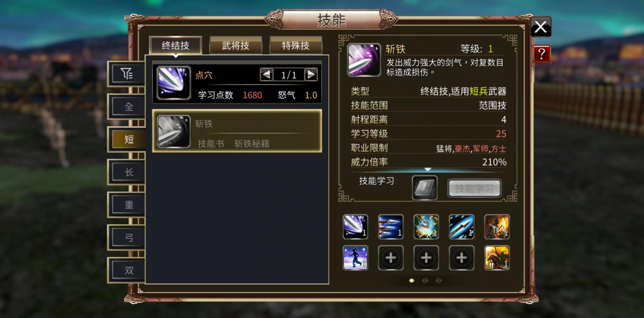
Task: Select the purple blade skill slot icon
Action: 355,227
